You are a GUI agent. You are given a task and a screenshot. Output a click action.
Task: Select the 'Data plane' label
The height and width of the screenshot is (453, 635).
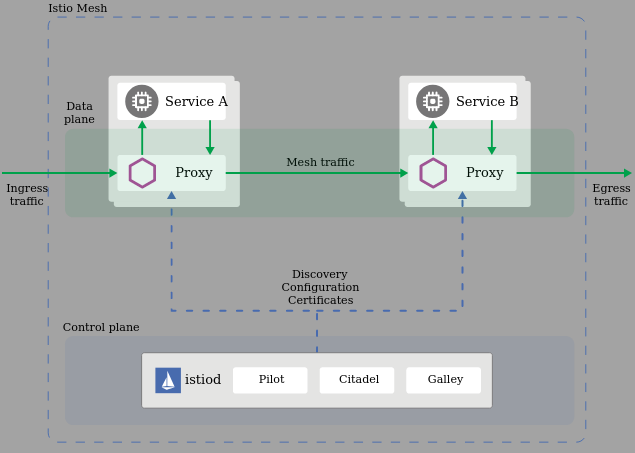79,113
